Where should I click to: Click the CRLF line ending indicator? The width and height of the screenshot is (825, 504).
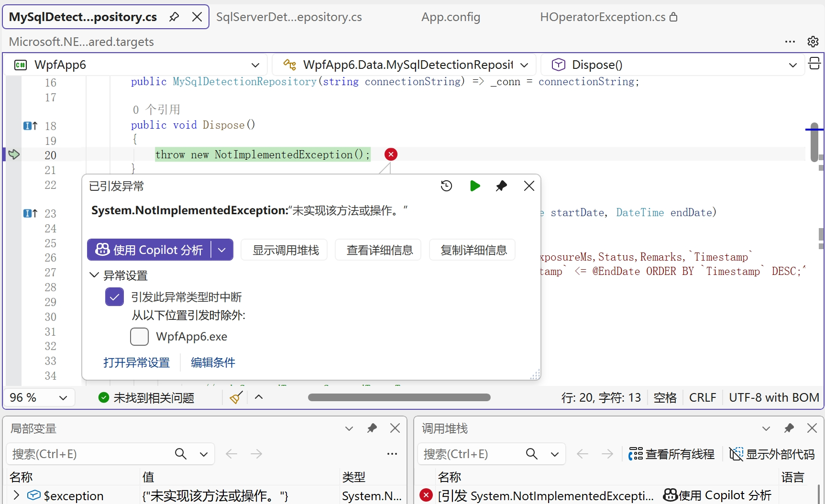tap(702, 398)
